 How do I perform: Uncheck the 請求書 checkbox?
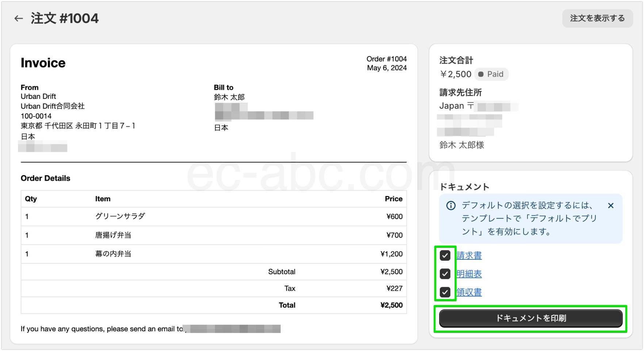[445, 255]
